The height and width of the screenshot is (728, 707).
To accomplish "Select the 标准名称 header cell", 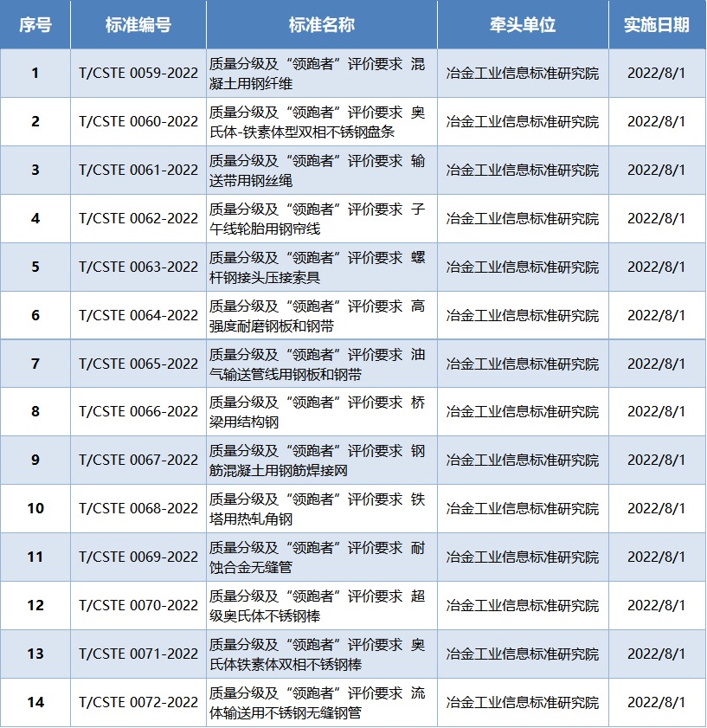I will pyautogui.click(x=322, y=25).
